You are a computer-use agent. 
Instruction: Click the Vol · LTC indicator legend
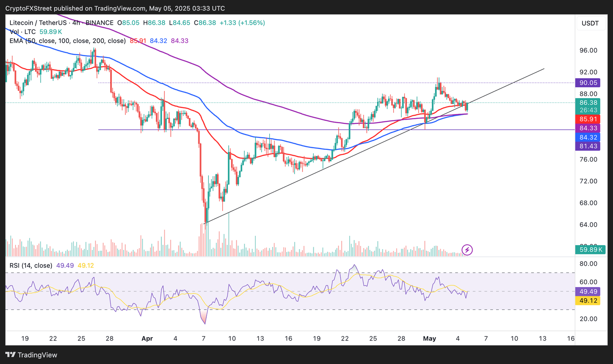pos(23,32)
